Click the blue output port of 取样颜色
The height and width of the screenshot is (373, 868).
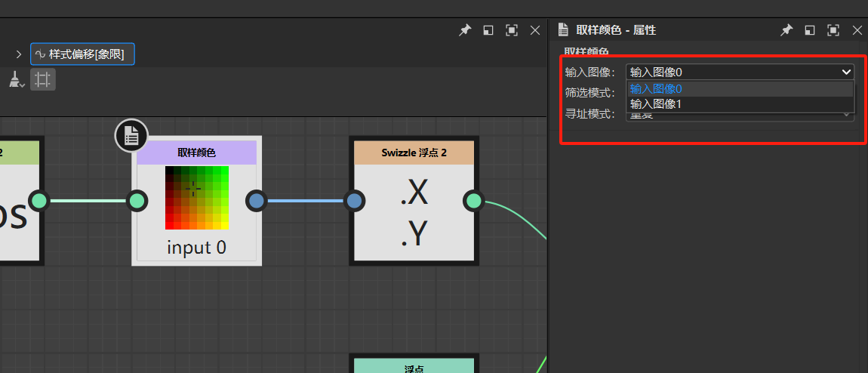point(256,201)
